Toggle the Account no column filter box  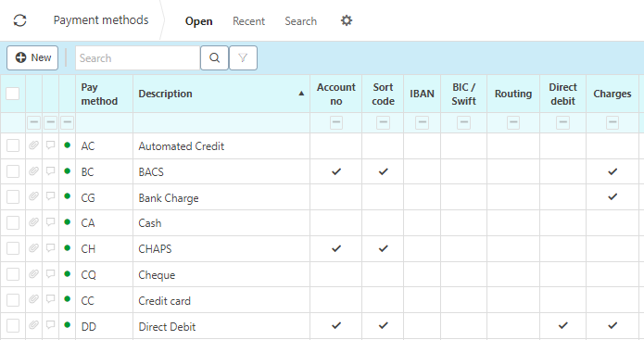pos(336,122)
